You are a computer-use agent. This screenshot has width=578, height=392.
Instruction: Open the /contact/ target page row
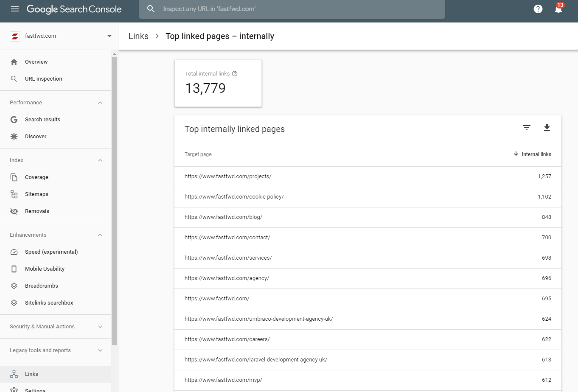[368, 238]
